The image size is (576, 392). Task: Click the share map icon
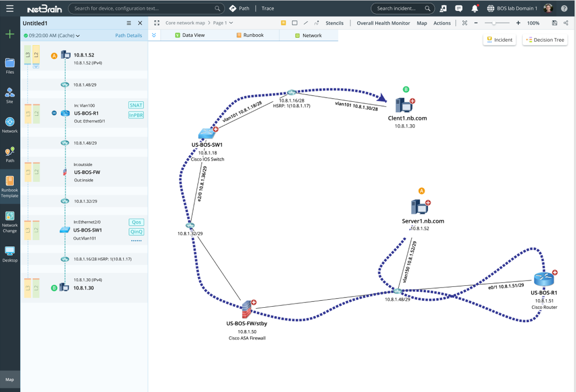[x=566, y=23]
